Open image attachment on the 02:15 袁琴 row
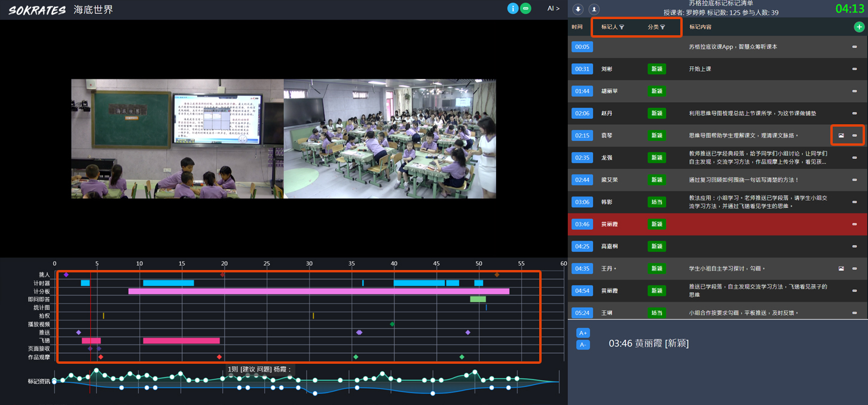The width and height of the screenshot is (868, 405). [841, 136]
